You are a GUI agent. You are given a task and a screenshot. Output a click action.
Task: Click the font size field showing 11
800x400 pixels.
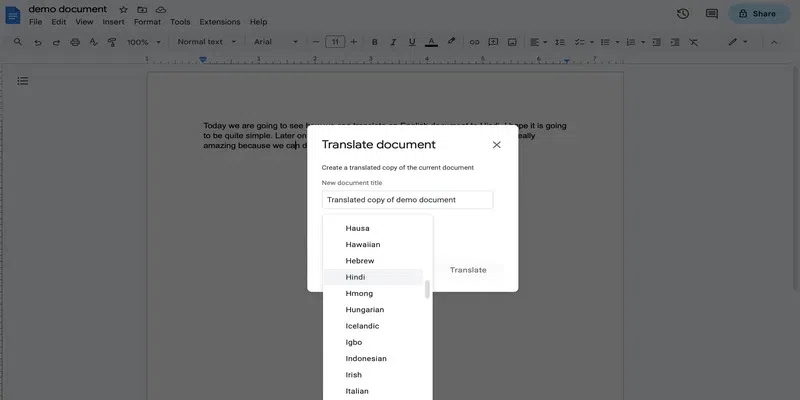[335, 42]
